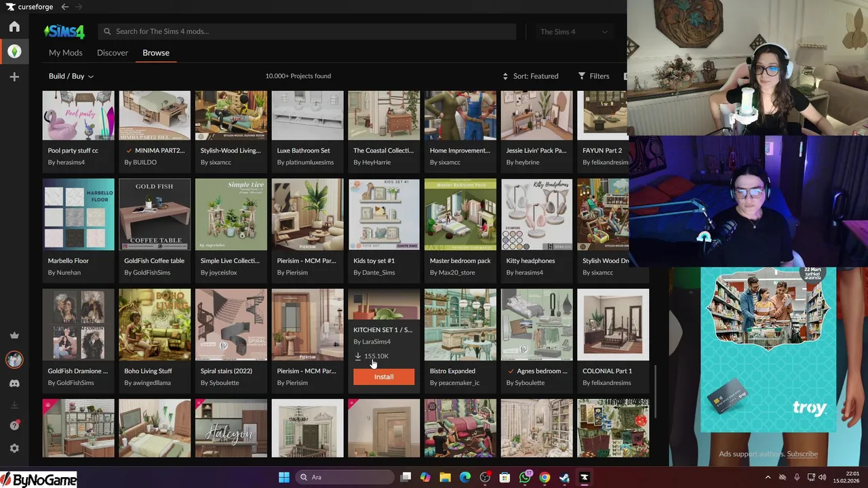Image resolution: width=868 pixels, height=488 pixels.
Task: Click the Sims 4 logo
Action: [x=64, y=31]
